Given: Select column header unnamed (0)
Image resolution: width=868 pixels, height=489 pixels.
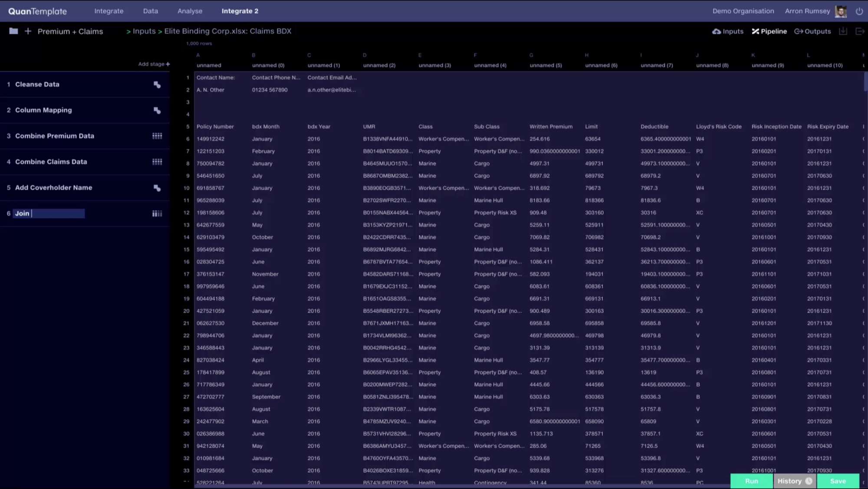Looking at the screenshot, I should [x=268, y=65].
